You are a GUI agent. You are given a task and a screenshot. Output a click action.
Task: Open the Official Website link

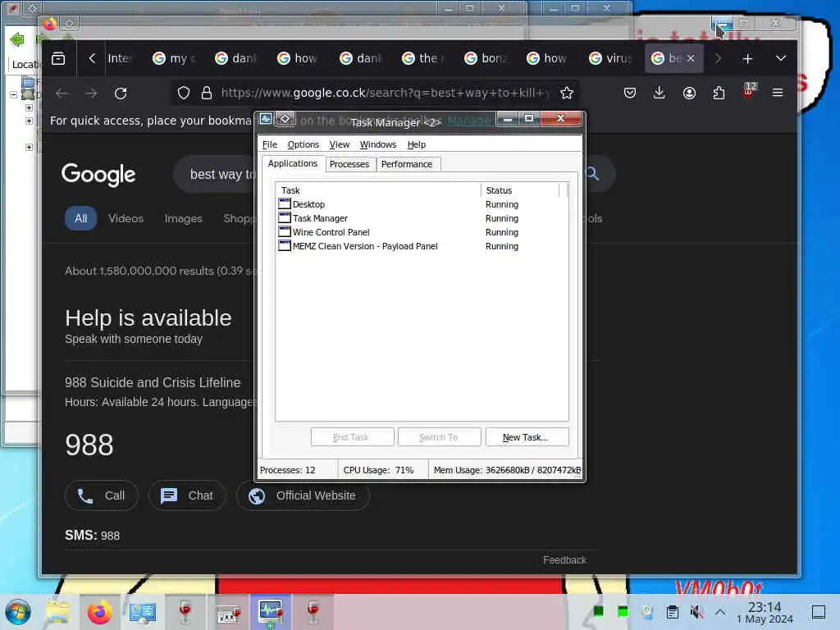[304, 495]
